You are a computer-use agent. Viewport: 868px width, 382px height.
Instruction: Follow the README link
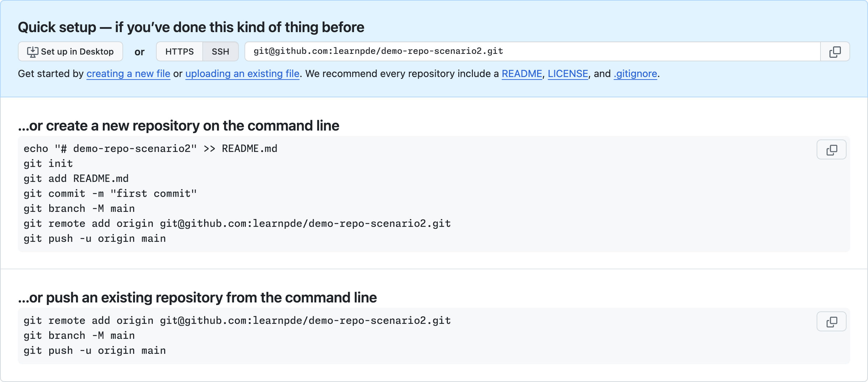(522, 73)
